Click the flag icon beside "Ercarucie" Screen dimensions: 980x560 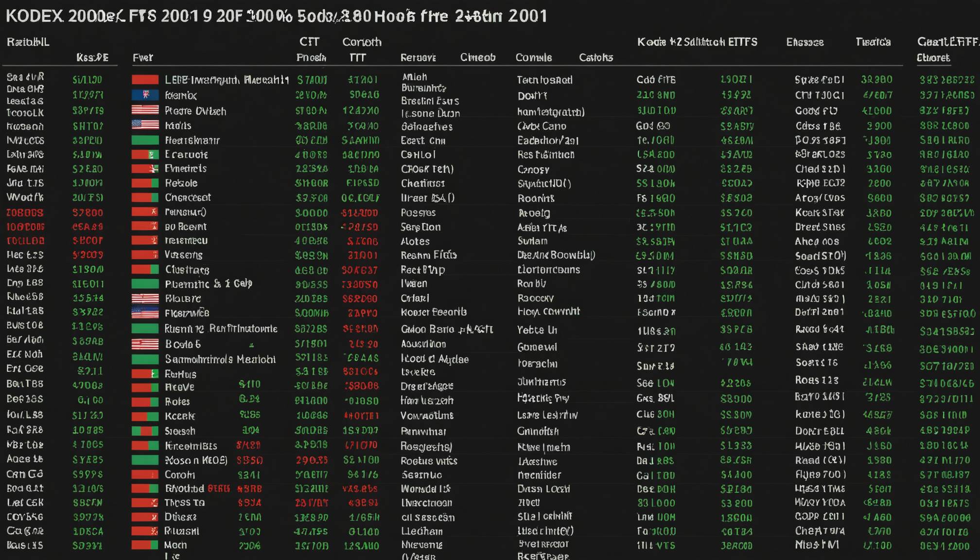(145, 155)
